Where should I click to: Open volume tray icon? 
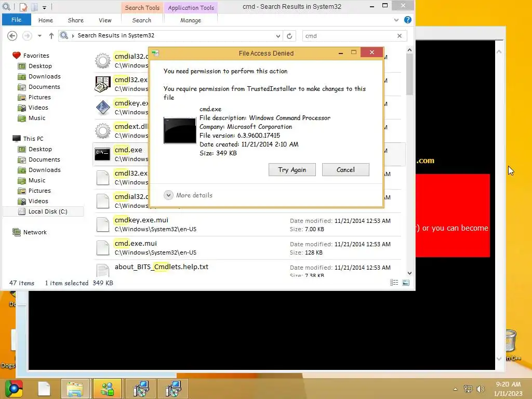[x=480, y=389]
